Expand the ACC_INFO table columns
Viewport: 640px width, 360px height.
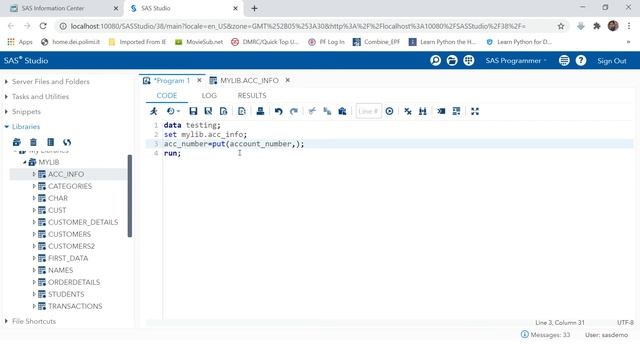pyautogui.click(x=34, y=174)
